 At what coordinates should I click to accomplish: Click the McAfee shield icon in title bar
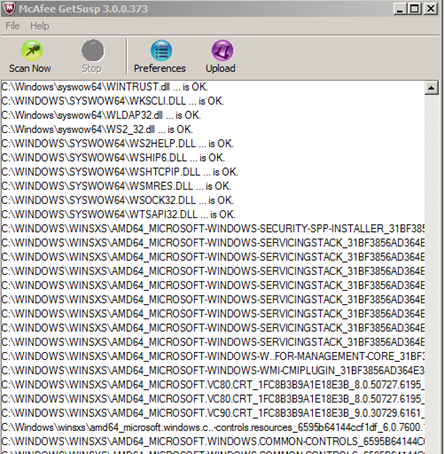[x=9, y=8]
